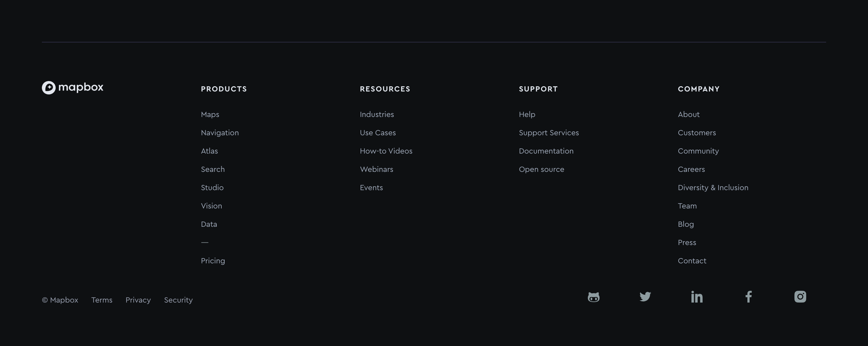
Task: Visit the Facebook icon link
Action: click(748, 297)
